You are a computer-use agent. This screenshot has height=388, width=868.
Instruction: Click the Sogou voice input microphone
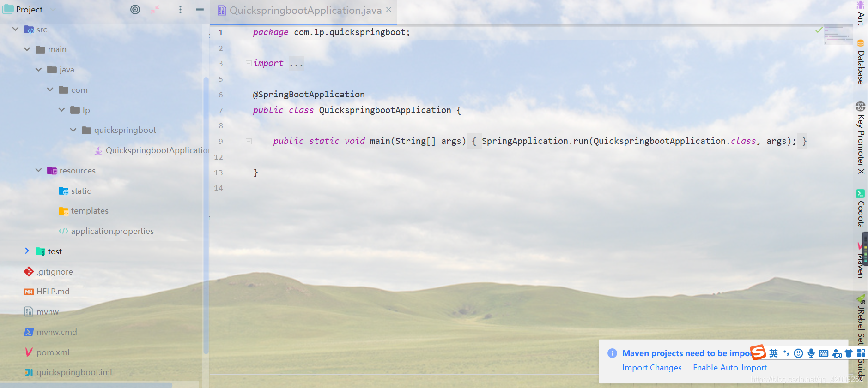[811, 353]
